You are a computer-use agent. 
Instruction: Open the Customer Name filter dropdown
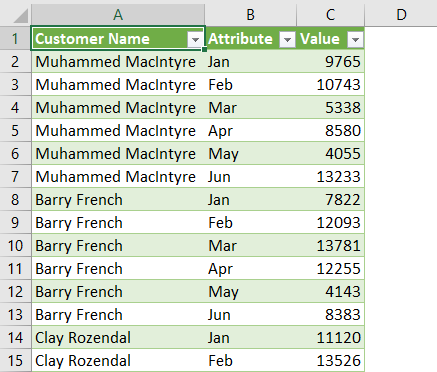pos(195,40)
